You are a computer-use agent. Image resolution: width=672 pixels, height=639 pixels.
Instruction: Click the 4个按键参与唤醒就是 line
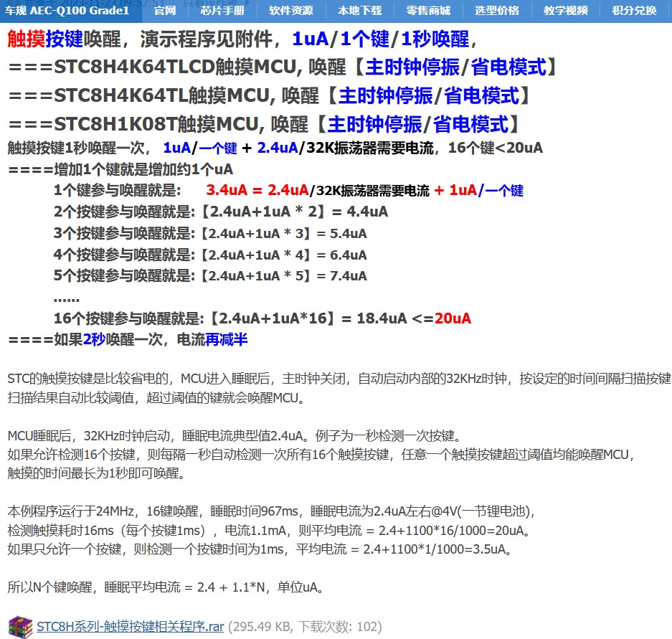pos(210,255)
